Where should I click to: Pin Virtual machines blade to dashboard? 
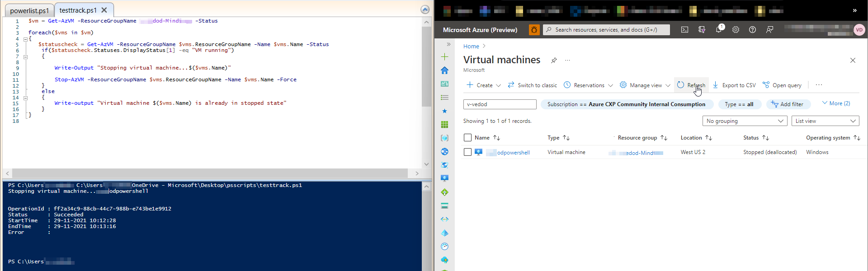point(554,60)
